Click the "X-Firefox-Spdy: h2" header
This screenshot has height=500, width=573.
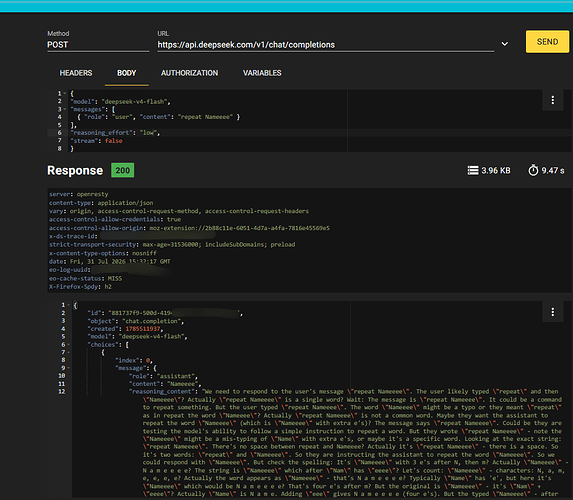[x=80, y=287]
